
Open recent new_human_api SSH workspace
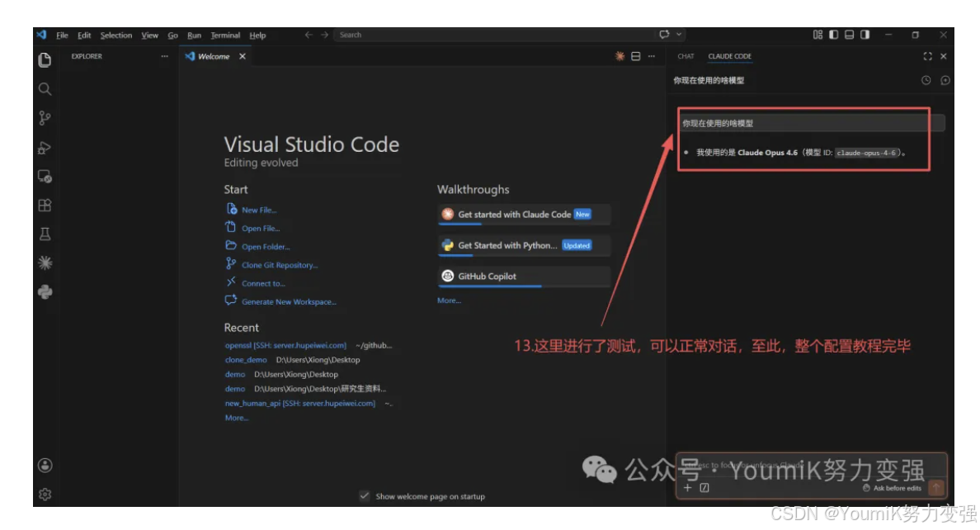point(300,404)
